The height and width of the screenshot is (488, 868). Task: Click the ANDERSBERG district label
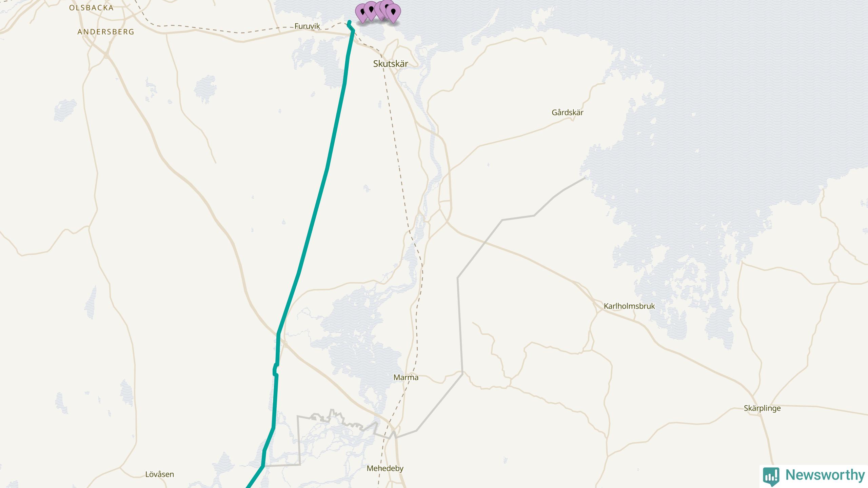point(106,32)
